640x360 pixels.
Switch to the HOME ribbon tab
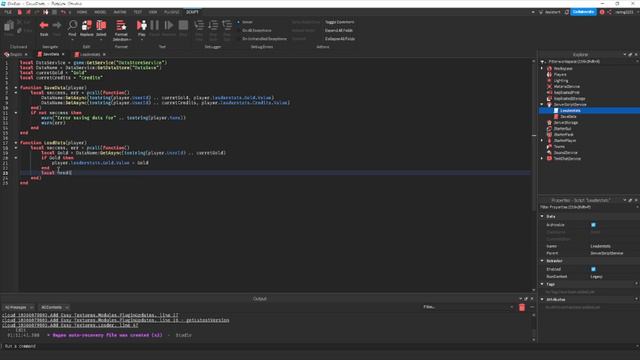[x=82, y=12]
